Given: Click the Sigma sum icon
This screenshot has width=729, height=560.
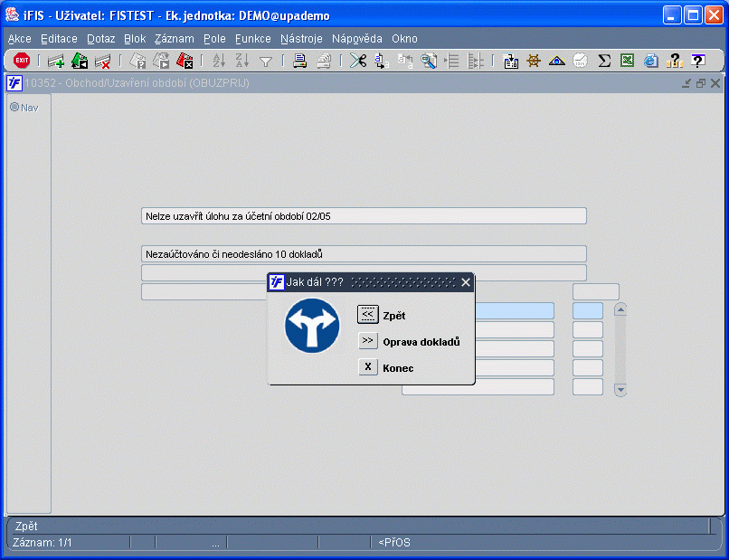Looking at the screenshot, I should [x=604, y=61].
